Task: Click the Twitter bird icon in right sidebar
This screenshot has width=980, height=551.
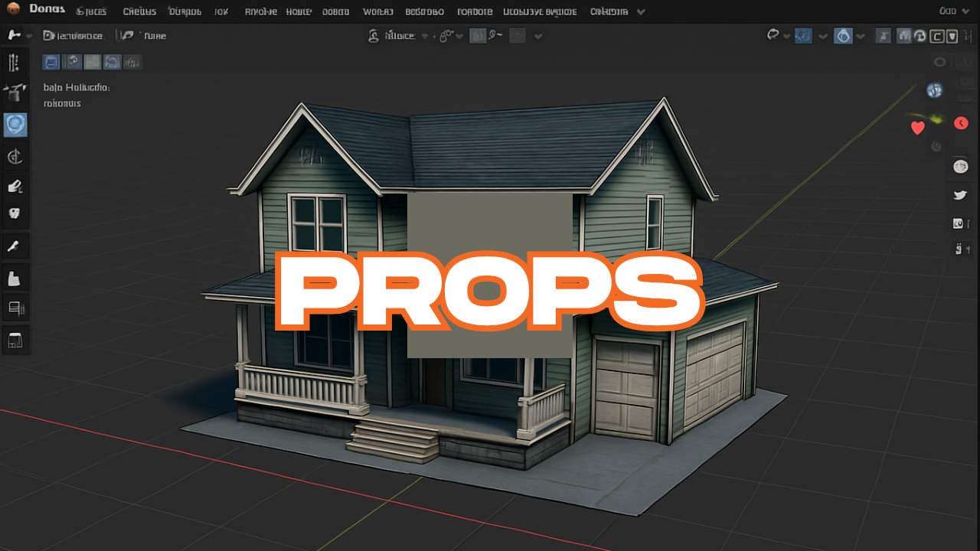Action: (960, 195)
